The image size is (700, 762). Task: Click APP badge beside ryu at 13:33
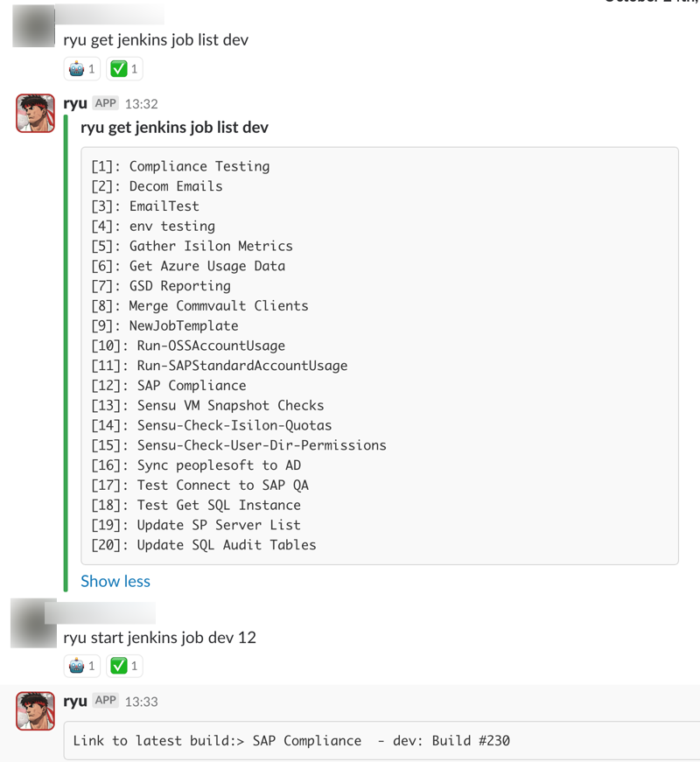coord(106,701)
